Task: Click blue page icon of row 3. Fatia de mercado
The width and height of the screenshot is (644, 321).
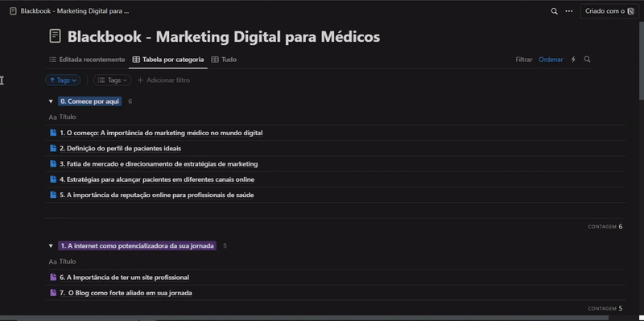Action: [53, 164]
